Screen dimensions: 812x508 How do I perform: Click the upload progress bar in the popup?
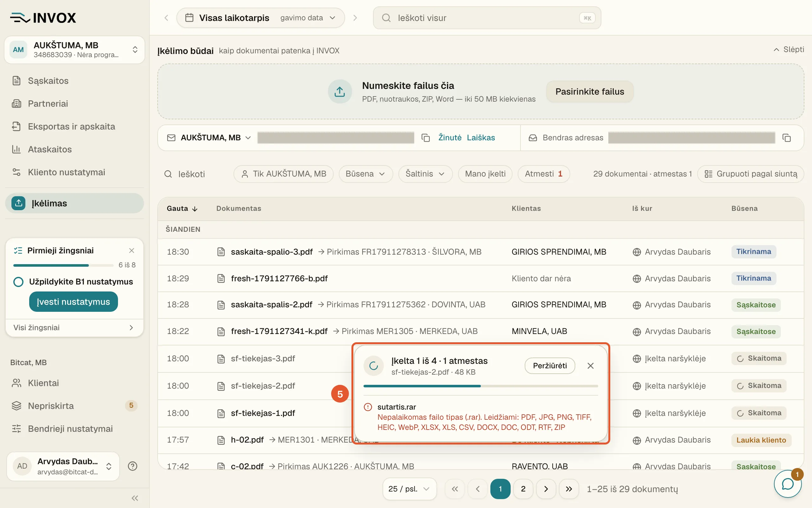tap(481, 386)
